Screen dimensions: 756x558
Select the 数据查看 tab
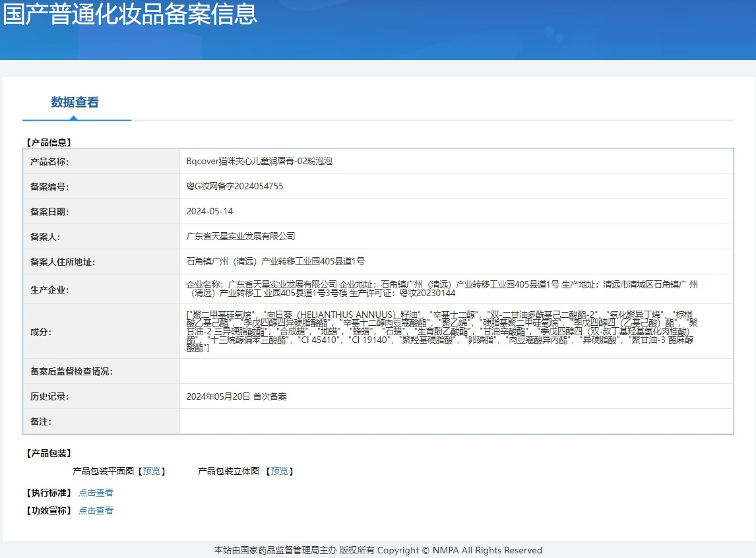75,102
